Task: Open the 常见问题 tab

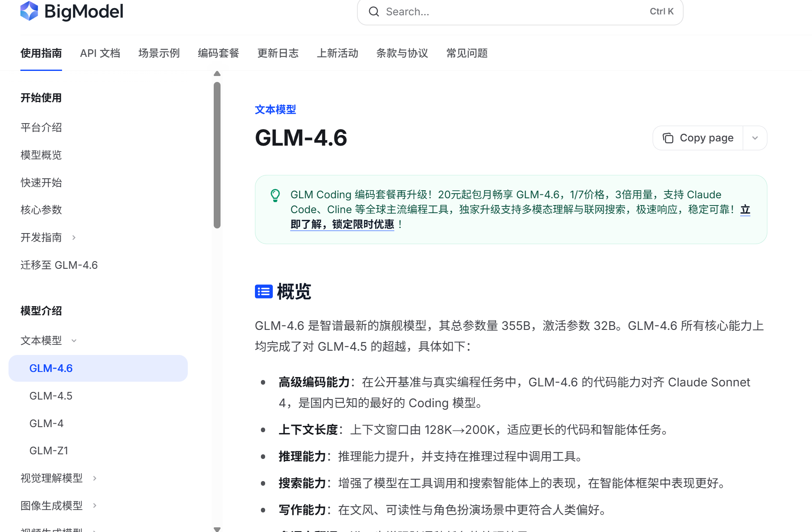Action: (467, 53)
